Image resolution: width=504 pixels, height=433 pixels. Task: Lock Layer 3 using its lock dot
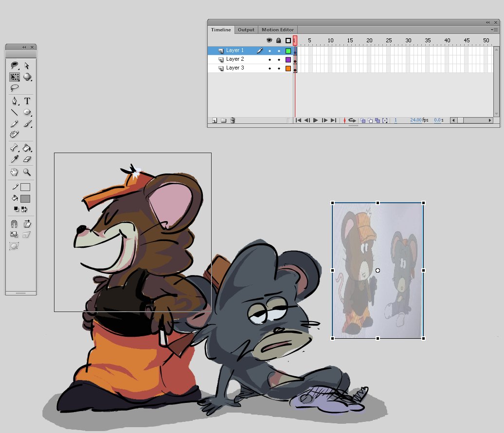(x=279, y=69)
